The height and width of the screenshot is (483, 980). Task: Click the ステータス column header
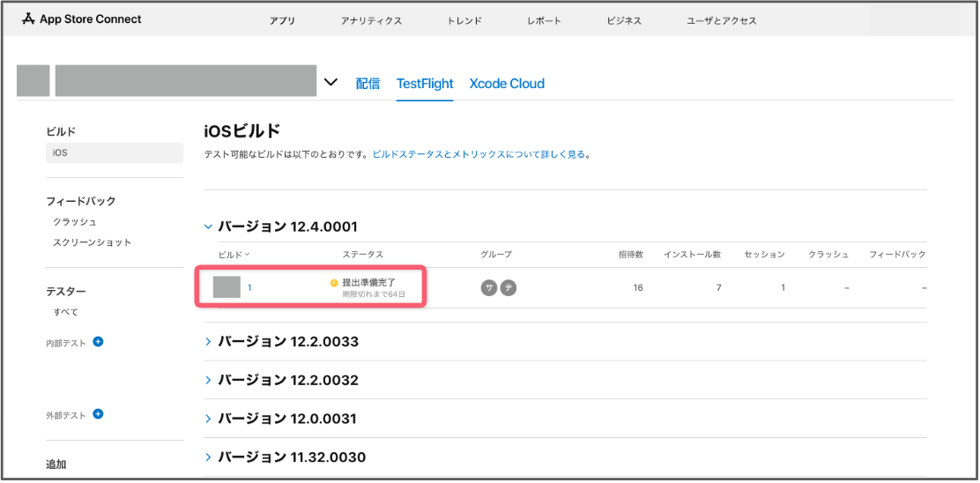[362, 255]
